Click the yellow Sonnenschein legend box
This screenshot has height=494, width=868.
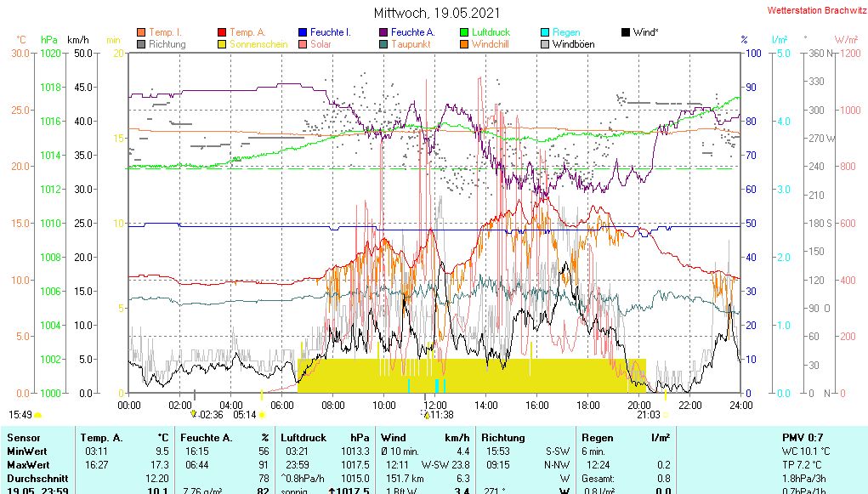pos(222,44)
